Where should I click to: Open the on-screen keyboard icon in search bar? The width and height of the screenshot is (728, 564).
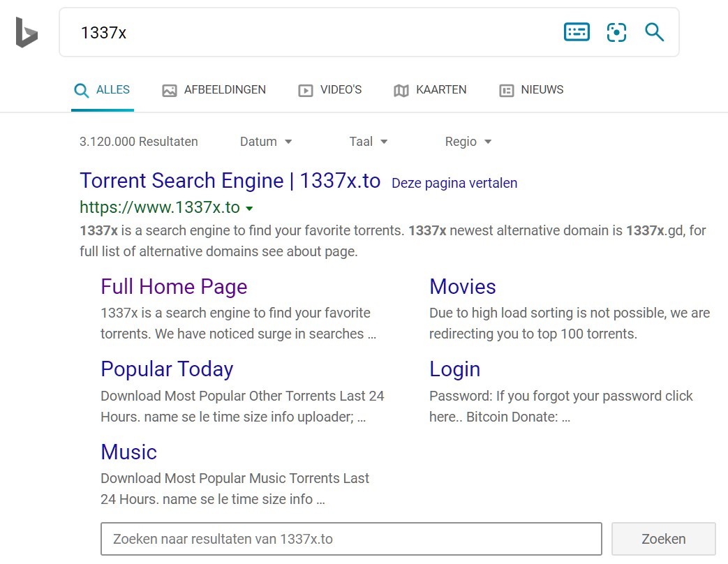[577, 32]
